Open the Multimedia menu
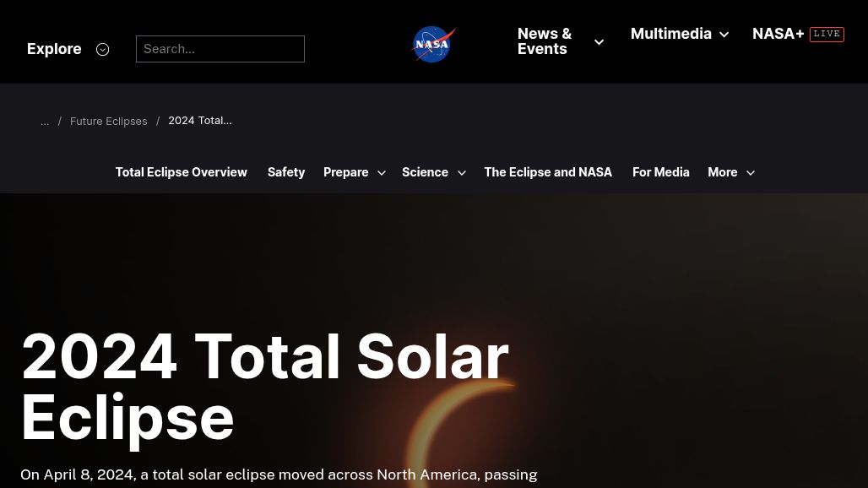Image resolution: width=868 pixels, height=488 pixels. [671, 34]
